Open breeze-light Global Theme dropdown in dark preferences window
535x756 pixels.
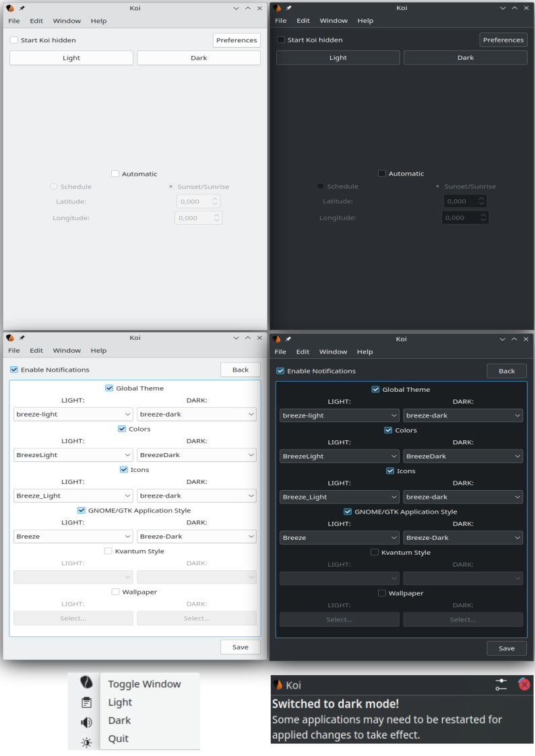point(340,415)
